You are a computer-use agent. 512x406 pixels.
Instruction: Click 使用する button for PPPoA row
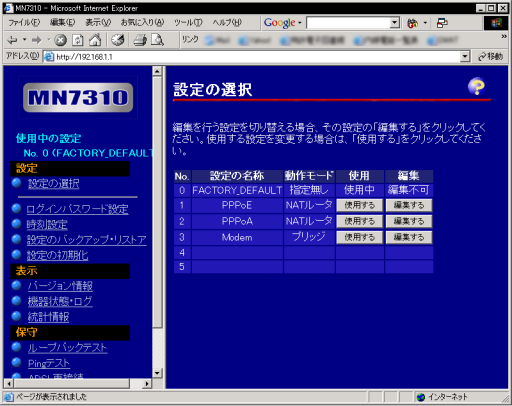click(359, 221)
